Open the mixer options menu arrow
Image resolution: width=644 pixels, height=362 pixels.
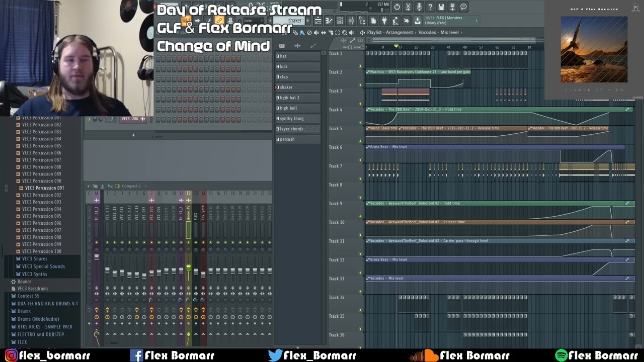pyautogui.click(x=88, y=187)
